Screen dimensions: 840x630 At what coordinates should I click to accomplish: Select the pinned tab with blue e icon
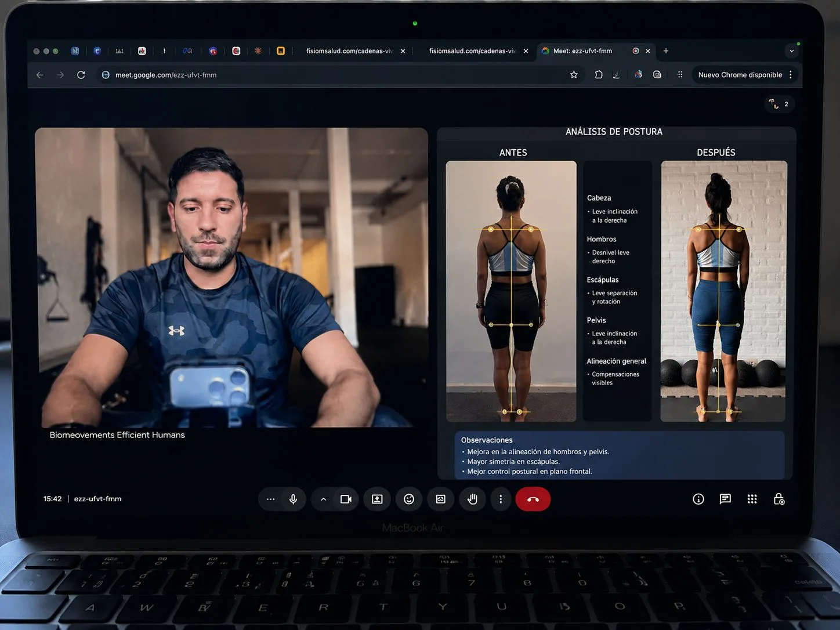[97, 51]
